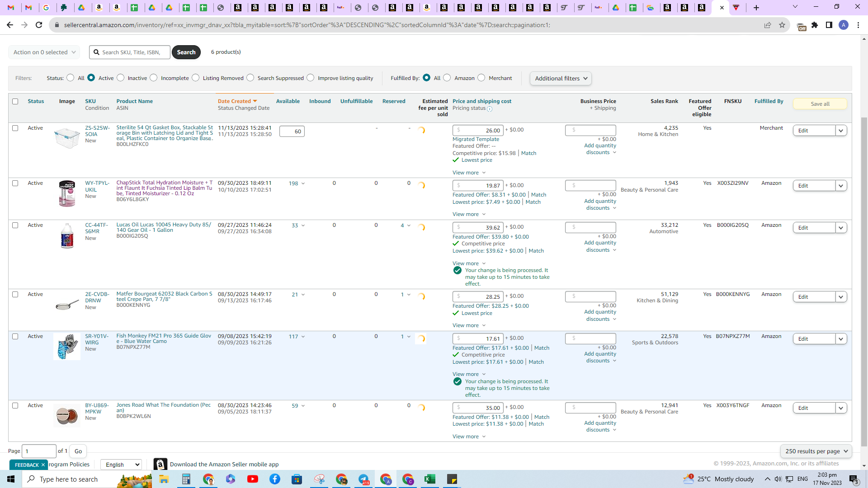The height and width of the screenshot is (488, 868).
Task: Open Edit dropdown arrow for ChapStick row
Action: tap(841, 186)
